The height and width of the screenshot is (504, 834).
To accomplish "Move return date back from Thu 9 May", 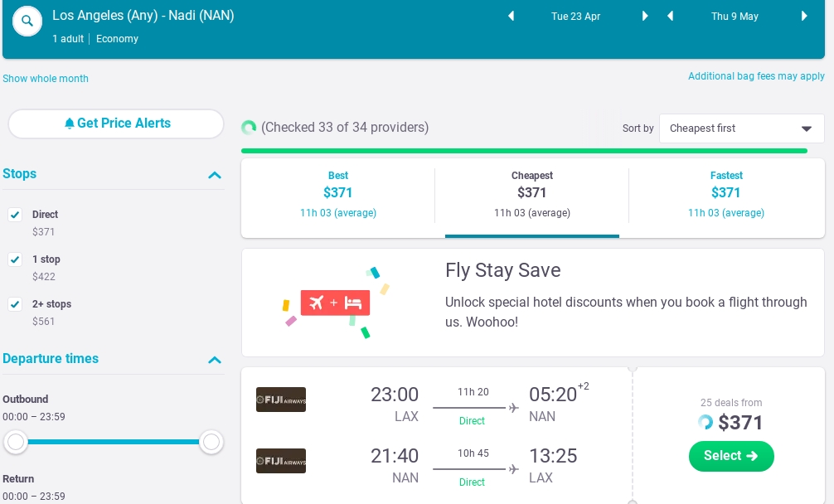I will click(x=670, y=16).
